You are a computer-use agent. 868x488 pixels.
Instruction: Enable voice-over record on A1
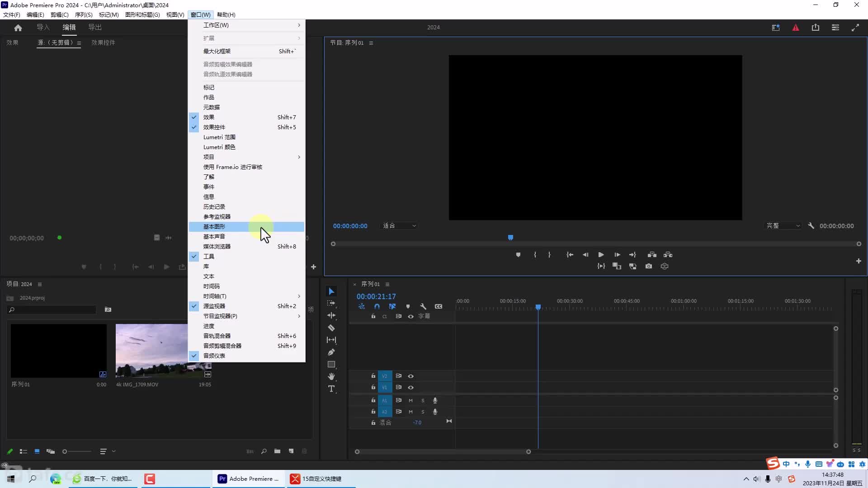435,400
